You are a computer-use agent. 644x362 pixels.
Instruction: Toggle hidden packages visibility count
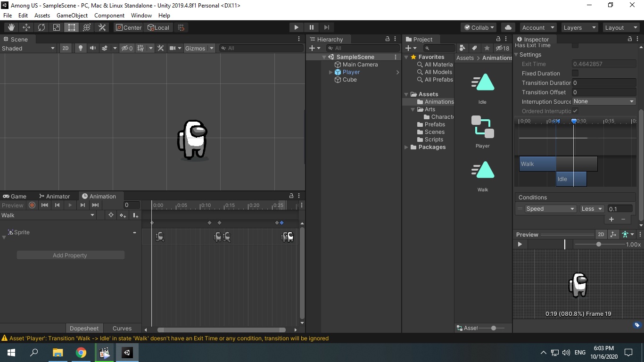503,48
